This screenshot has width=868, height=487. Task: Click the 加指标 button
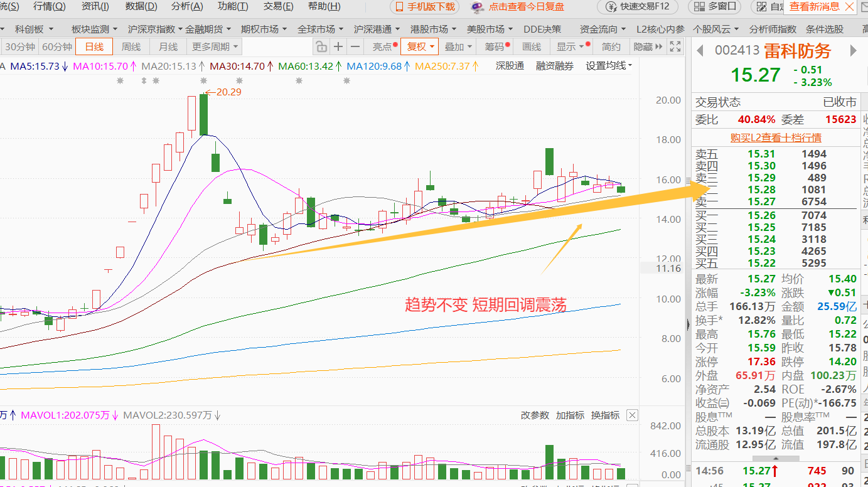(x=571, y=415)
